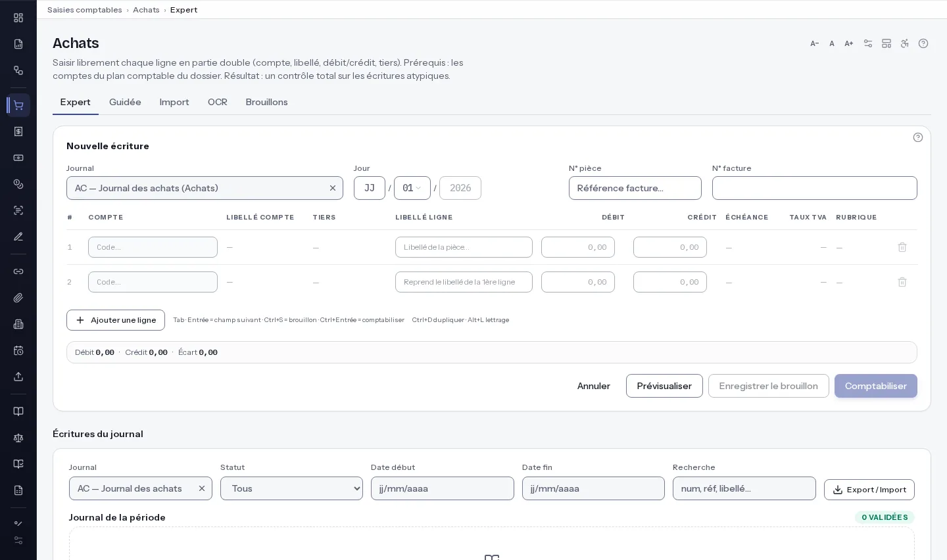Focus the N° pièce reference field
Image resolution: width=947 pixels, height=560 pixels.
[635, 188]
